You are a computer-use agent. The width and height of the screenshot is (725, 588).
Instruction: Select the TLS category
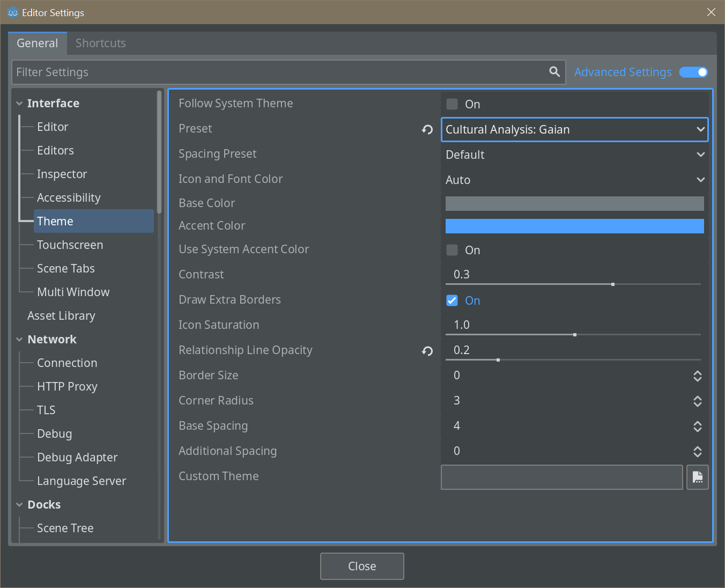46,410
